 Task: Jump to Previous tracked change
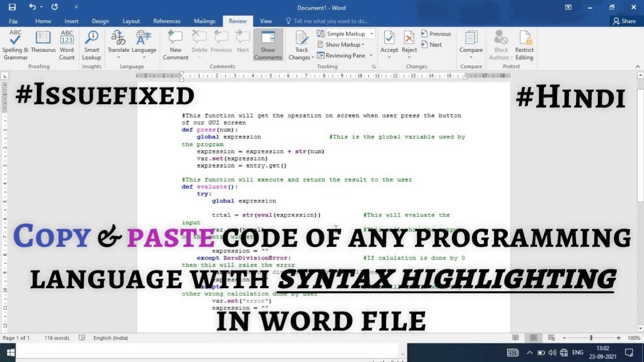point(436,34)
